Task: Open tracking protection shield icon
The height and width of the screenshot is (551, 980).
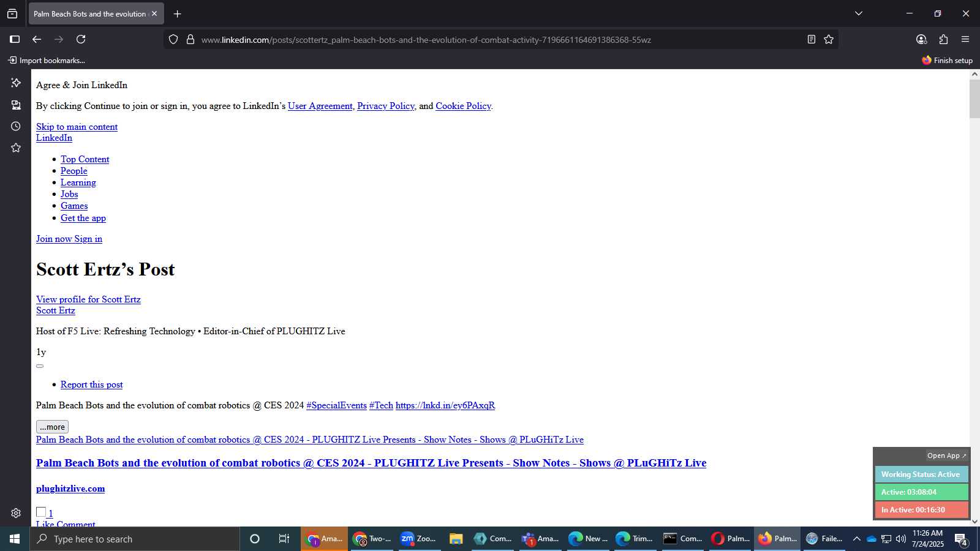Action: [173, 39]
